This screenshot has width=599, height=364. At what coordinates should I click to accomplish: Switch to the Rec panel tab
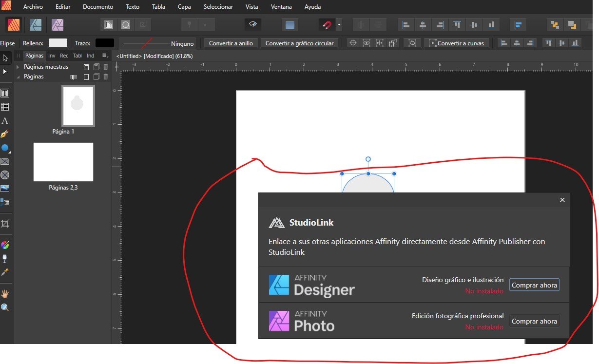(x=64, y=56)
